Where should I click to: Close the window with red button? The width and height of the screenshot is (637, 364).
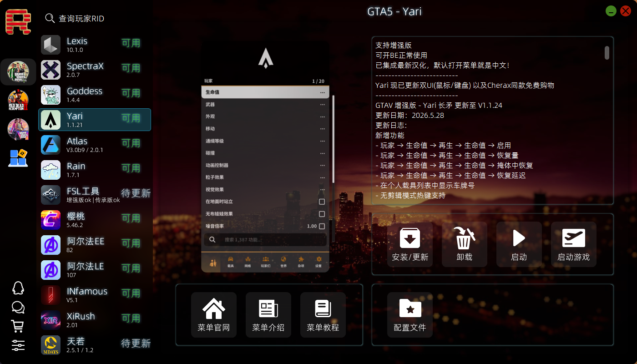pos(626,11)
